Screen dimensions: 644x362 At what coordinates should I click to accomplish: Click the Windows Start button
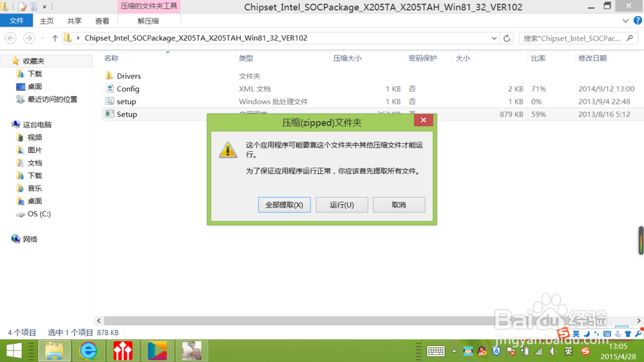coord(14,351)
